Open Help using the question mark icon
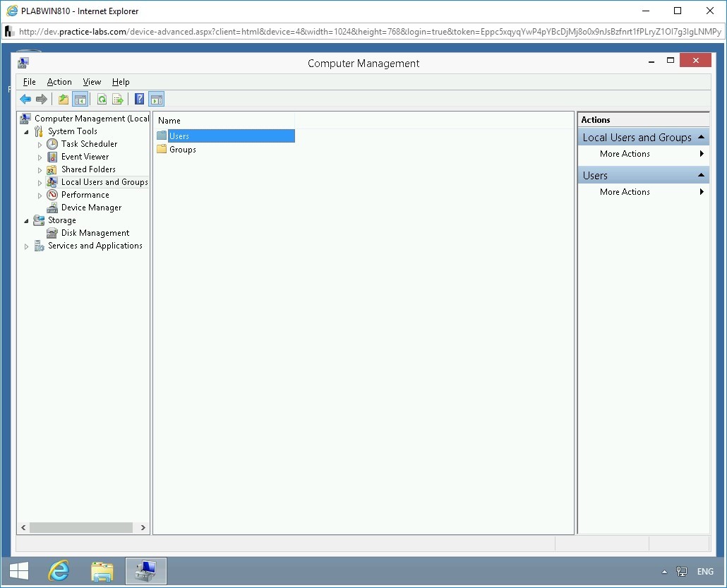This screenshot has width=727, height=588. pos(138,99)
